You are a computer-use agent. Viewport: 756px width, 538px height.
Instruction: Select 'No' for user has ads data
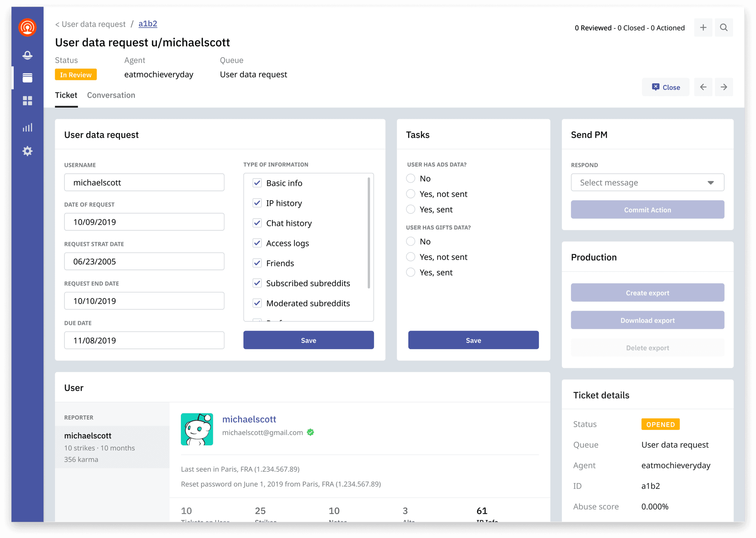pyautogui.click(x=410, y=179)
